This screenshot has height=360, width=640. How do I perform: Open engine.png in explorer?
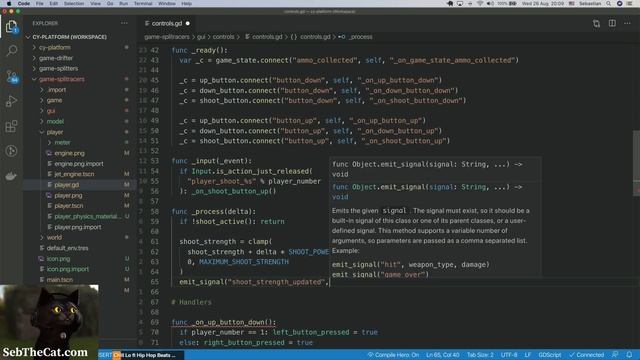pyautogui.click(x=69, y=153)
